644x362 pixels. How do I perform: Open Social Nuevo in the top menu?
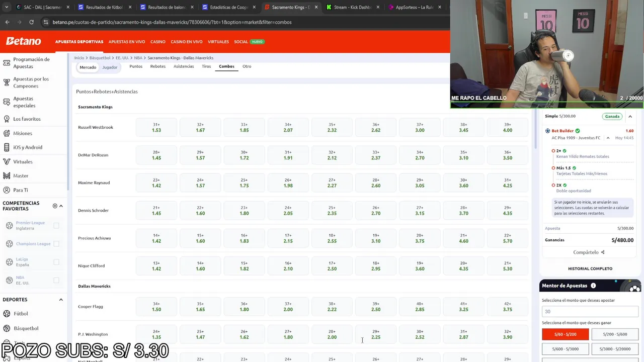click(x=249, y=42)
